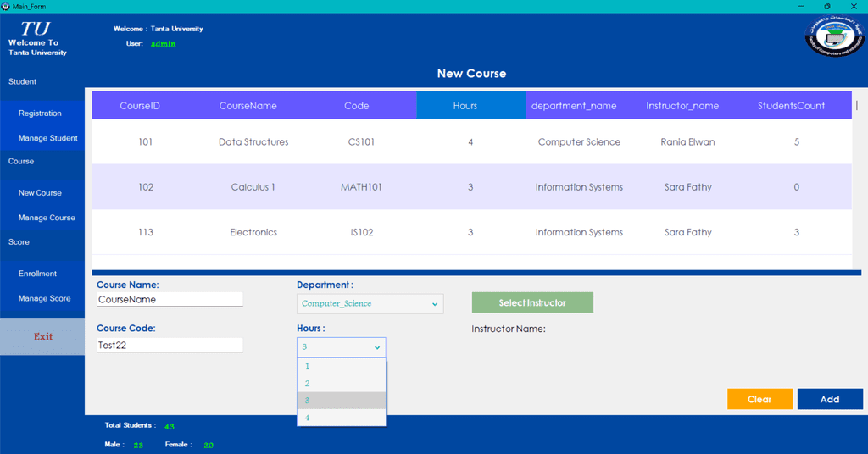Exit the application via the Exit button
Image resolution: width=868 pixels, height=454 pixels.
tap(42, 337)
